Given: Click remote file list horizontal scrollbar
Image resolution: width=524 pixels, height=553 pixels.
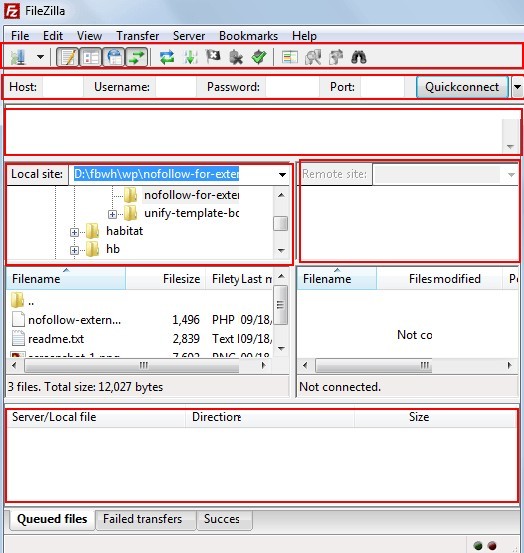Looking at the screenshot, I should coord(373,365).
